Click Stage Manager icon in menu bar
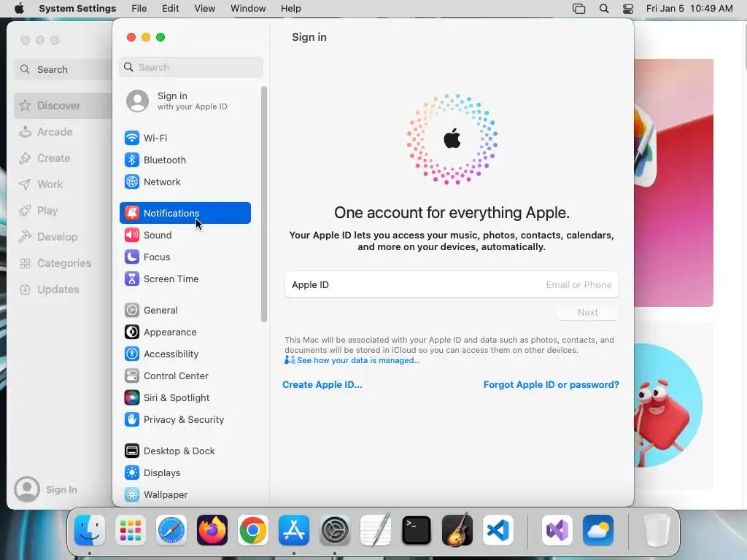747x560 pixels. (578, 9)
